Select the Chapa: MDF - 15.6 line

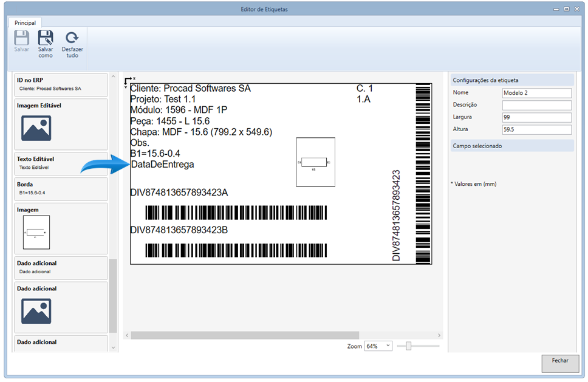click(x=201, y=132)
